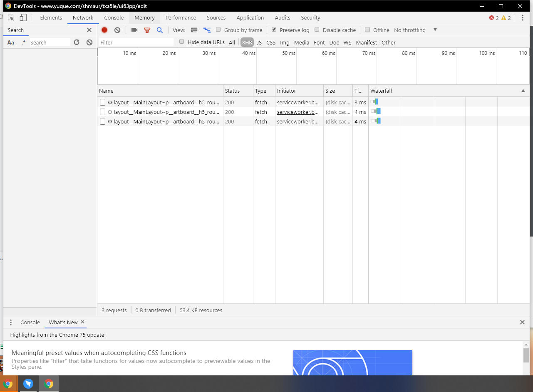Click the capture screenshots camera icon
Viewport: 533px width, 392px height.
[x=134, y=30]
